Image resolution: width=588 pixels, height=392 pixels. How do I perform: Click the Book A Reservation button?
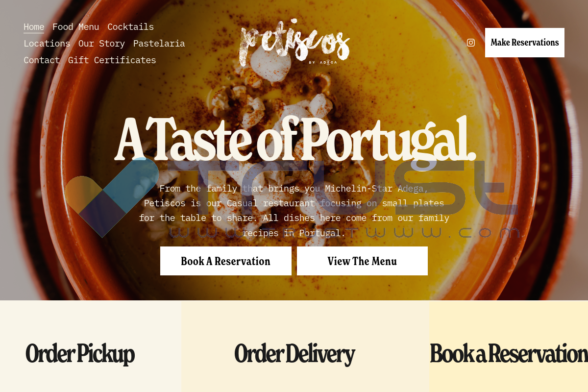point(226,261)
